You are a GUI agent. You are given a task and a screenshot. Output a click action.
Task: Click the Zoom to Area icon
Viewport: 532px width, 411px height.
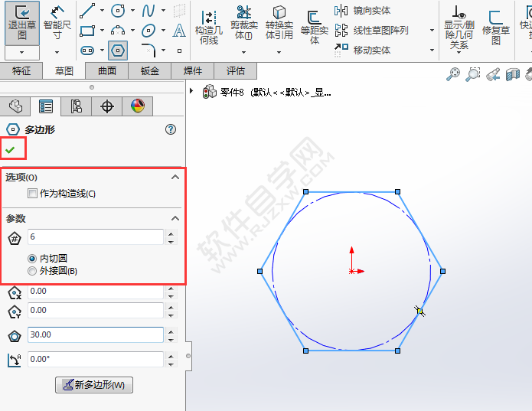point(472,74)
